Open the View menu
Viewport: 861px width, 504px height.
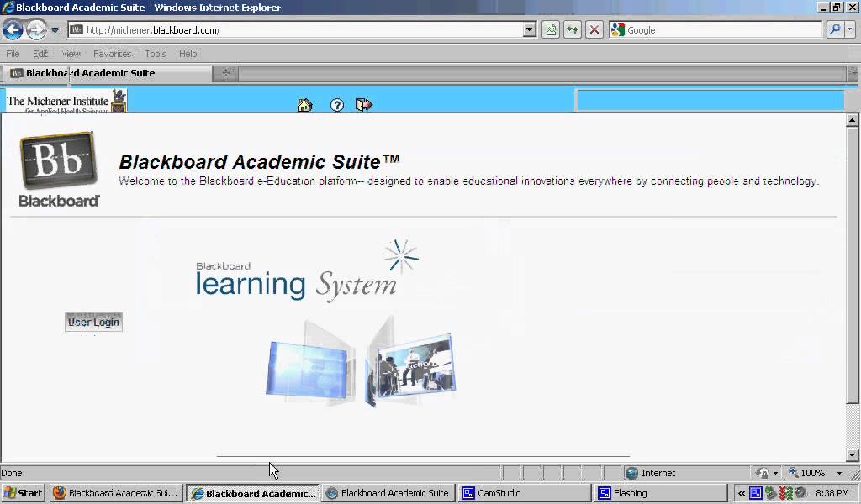point(71,54)
